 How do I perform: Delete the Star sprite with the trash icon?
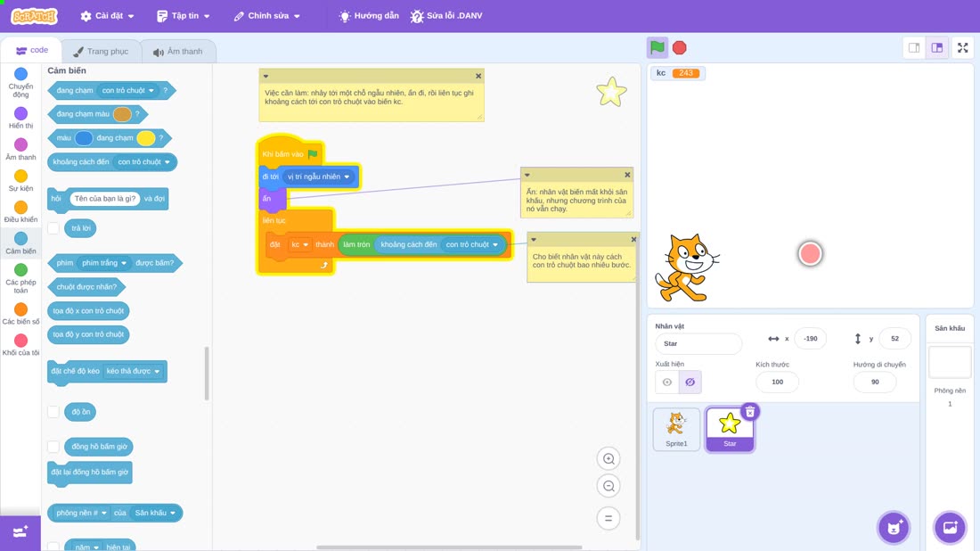point(750,412)
